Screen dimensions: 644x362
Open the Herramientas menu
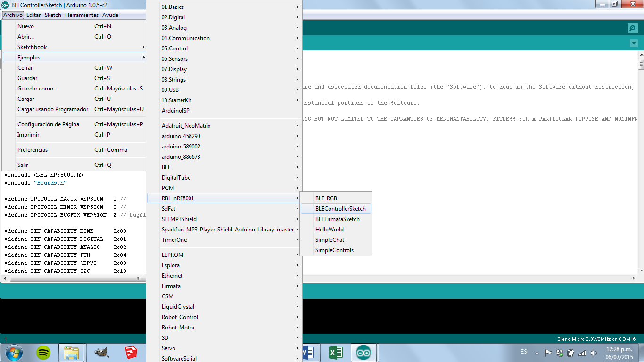coord(82,15)
